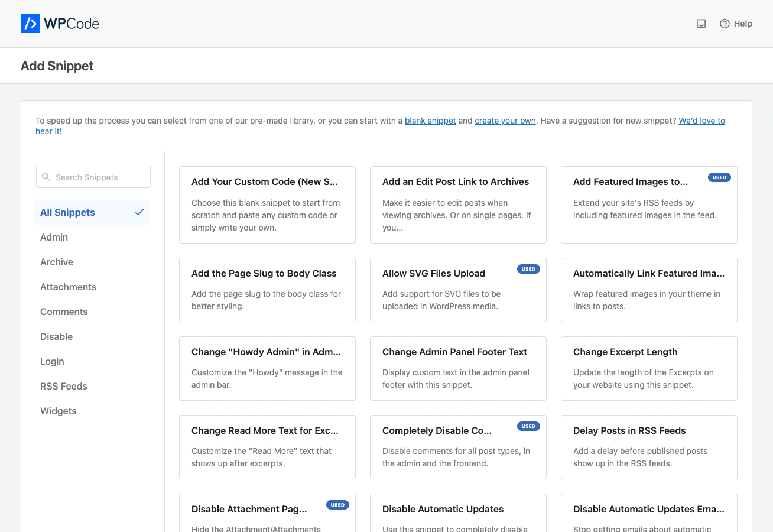Show the Comments snippet category
This screenshot has width=773, height=532.
click(64, 312)
